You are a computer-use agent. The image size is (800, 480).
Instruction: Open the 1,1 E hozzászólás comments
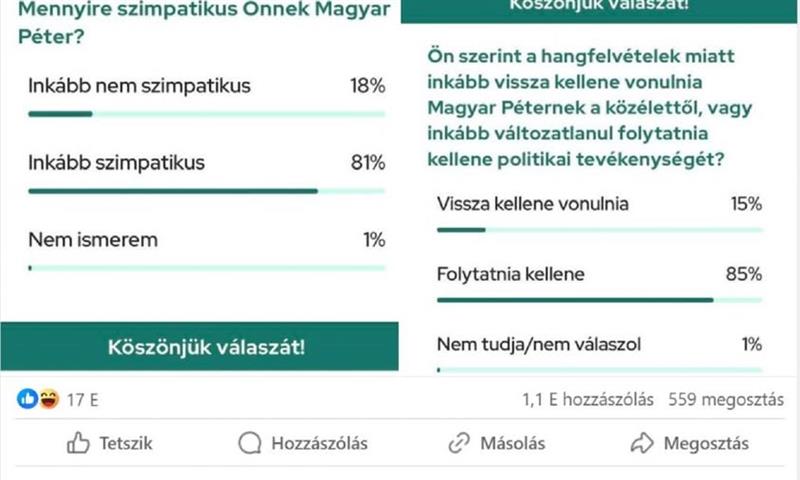pyautogui.click(x=588, y=400)
